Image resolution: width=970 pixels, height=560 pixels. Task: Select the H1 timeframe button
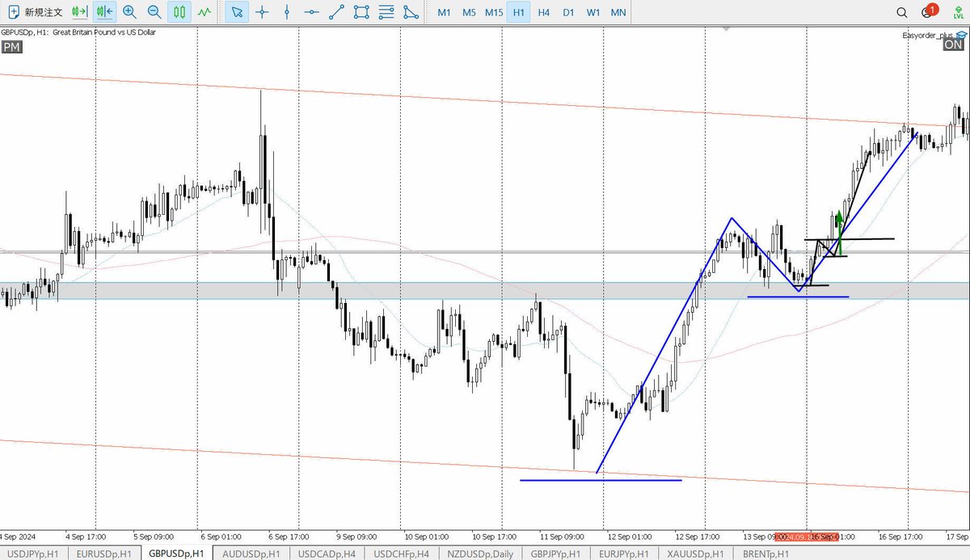[519, 12]
